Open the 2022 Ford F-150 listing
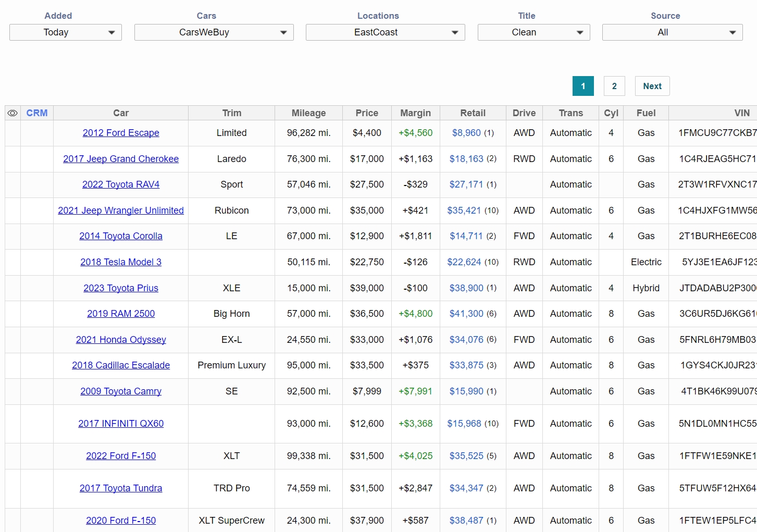 121,456
